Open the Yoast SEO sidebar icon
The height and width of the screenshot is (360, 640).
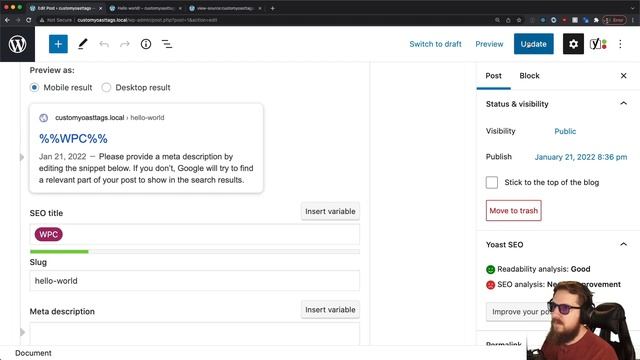point(598,44)
